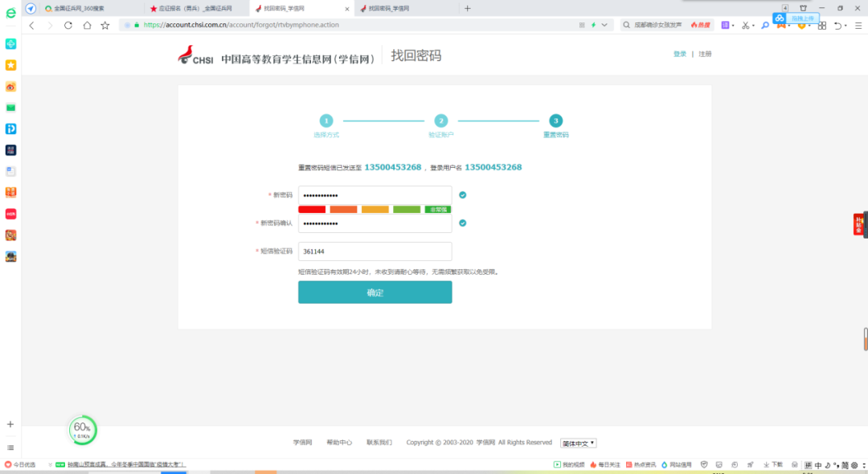This screenshot has height=474, width=868.
Task: Click the browser refresh icon
Action: (x=68, y=25)
